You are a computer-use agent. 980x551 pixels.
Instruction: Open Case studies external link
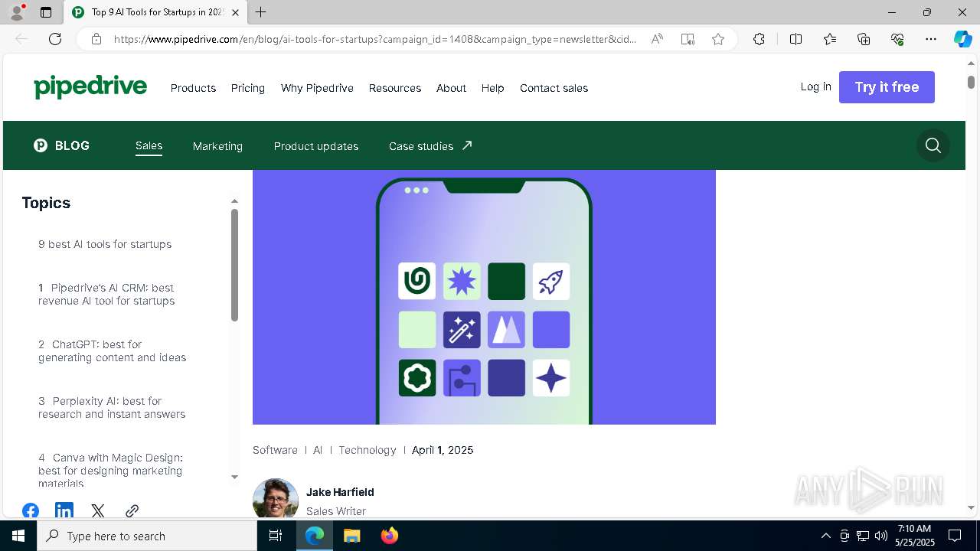[x=430, y=146]
